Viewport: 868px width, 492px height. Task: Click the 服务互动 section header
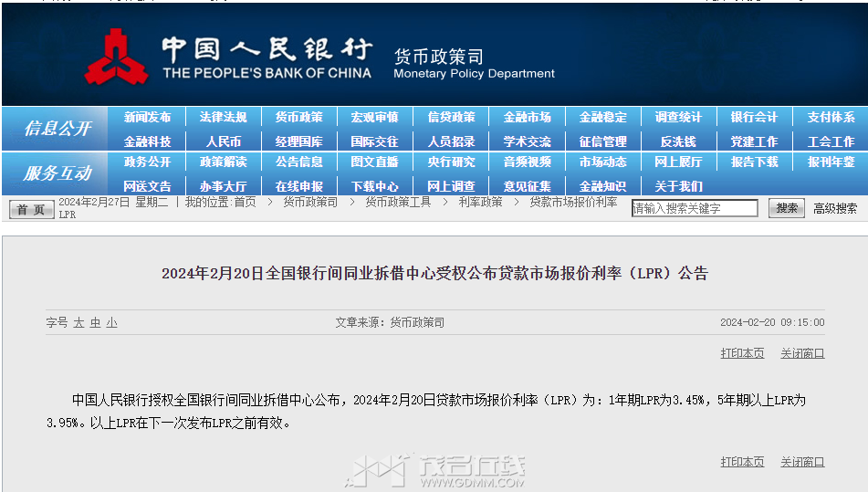pyautogui.click(x=58, y=173)
